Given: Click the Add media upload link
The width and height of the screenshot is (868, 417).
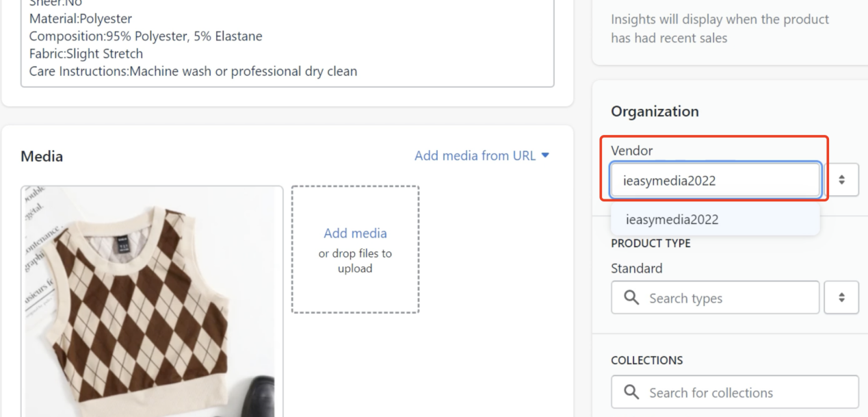Looking at the screenshot, I should [355, 233].
